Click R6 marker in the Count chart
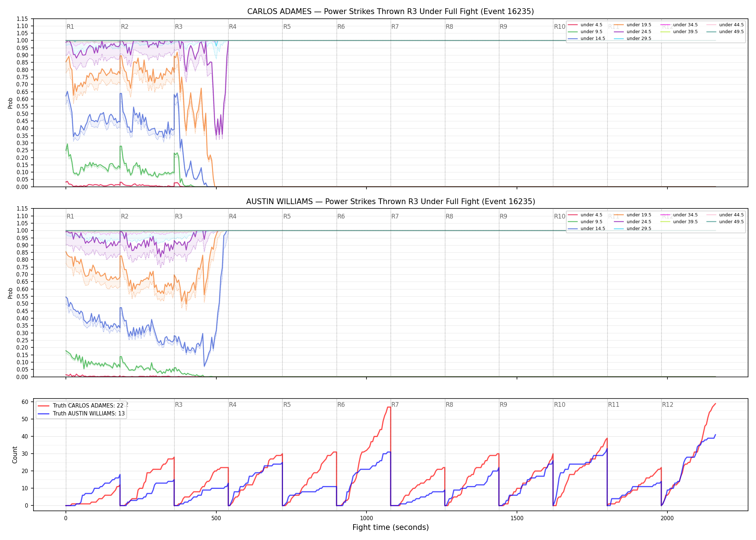This screenshot has height=540, width=756. point(341,405)
